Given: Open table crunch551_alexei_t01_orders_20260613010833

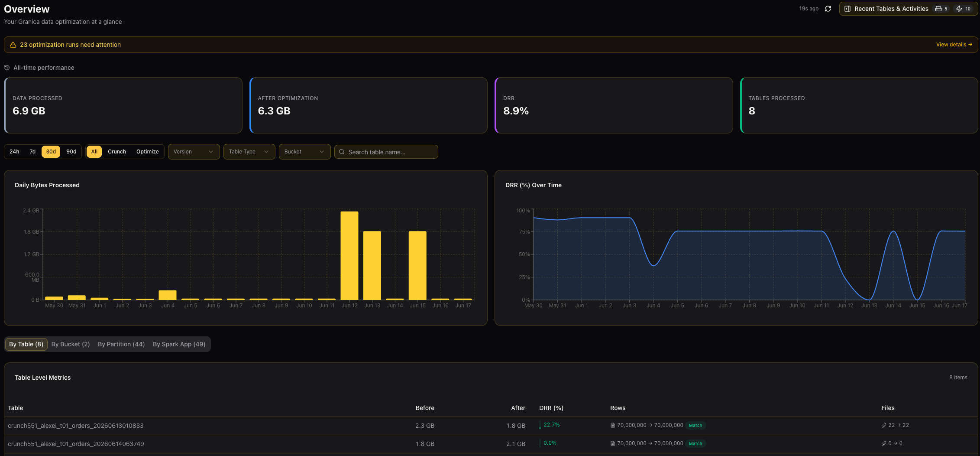Looking at the screenshot, I should coord(76,426).
